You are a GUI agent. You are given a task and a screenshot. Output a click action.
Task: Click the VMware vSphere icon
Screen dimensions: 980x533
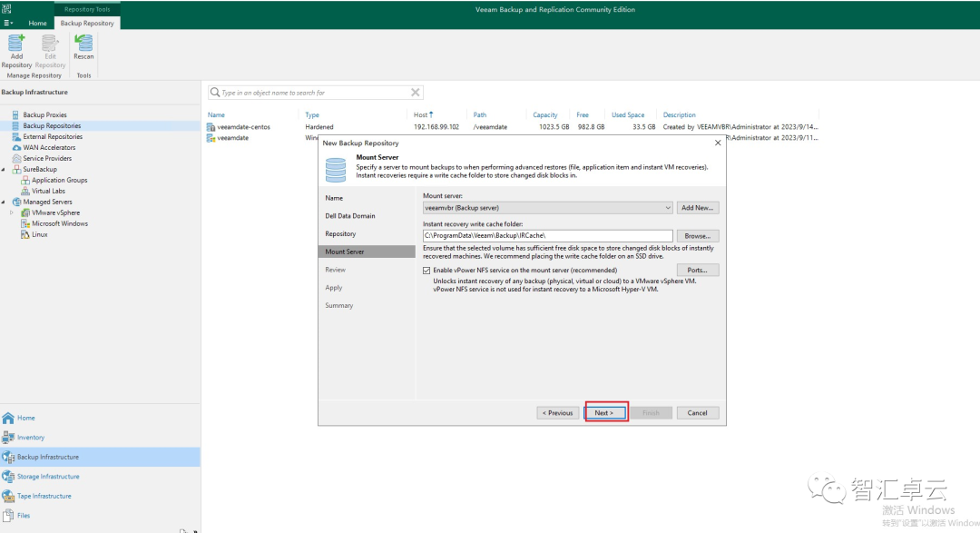point(25,212)
